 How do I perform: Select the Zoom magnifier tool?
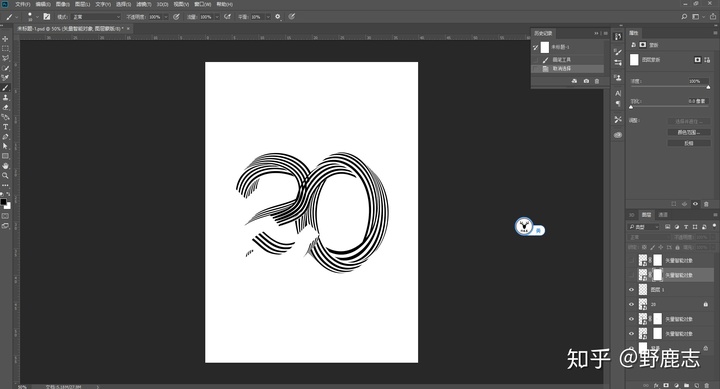pyautogui.click(x=6, y=175)
